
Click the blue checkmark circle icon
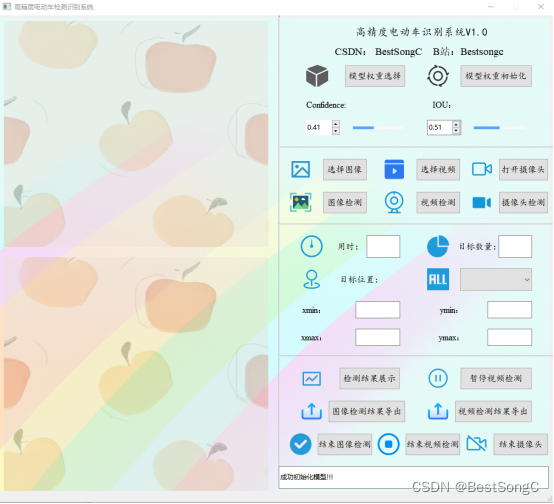pos(301,444)
